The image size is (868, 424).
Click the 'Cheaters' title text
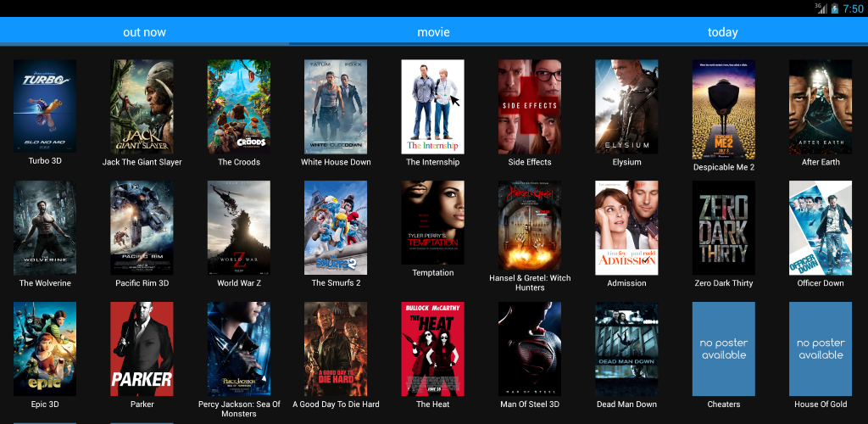click(724, 404)
